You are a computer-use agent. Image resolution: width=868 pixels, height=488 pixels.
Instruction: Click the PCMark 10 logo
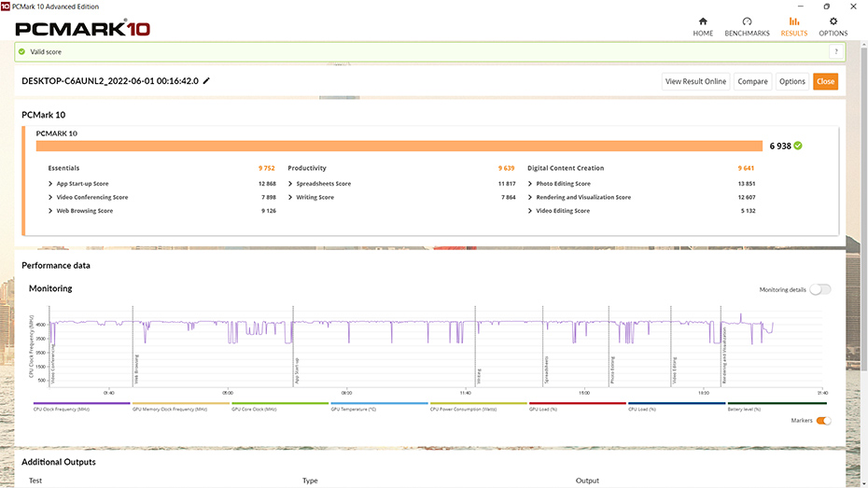tap(84, 28)
